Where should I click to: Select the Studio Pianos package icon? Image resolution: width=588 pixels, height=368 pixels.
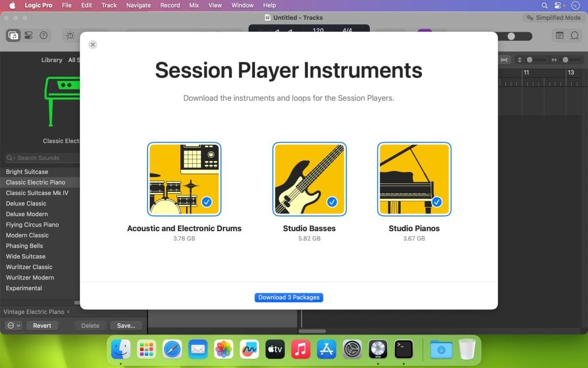pyautogui.click(x=413, y=178)
